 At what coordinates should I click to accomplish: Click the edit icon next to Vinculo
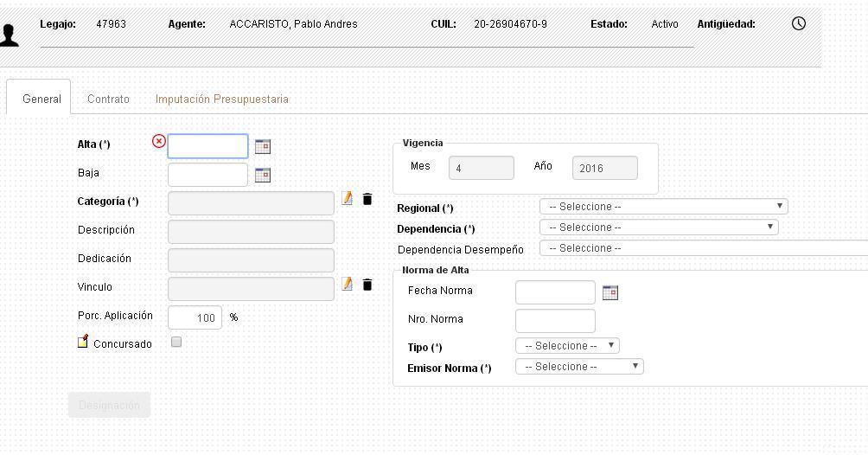[347, 284]
